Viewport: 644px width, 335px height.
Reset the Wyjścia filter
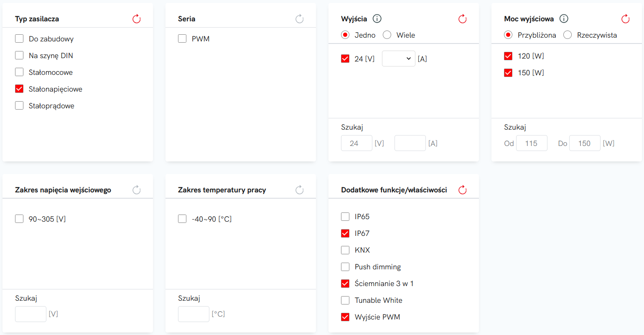(x=463, y=19)
